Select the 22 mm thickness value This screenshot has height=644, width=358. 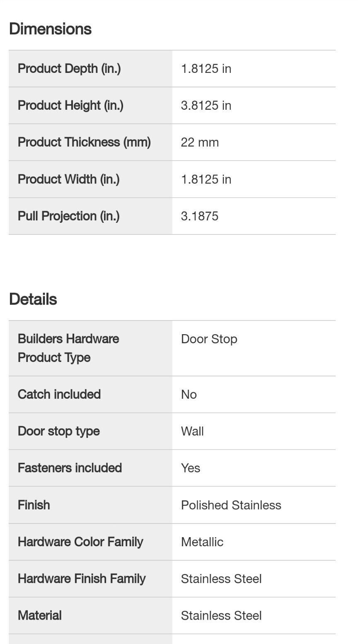pyautogui.click(x=200, y=142)
